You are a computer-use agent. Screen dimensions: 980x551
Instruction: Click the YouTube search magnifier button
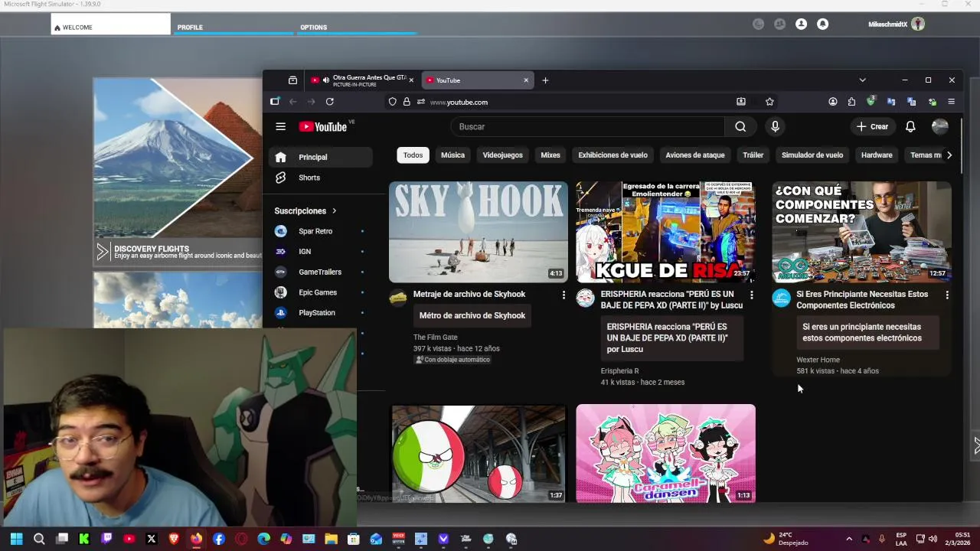[740, 126]
